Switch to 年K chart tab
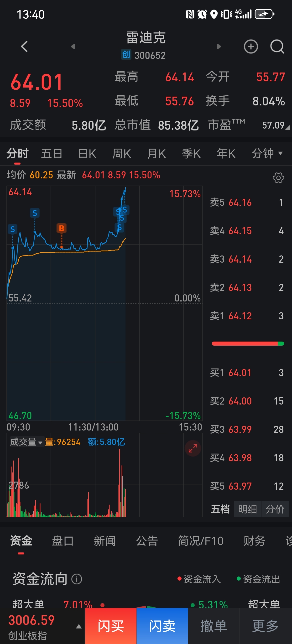 226,153
